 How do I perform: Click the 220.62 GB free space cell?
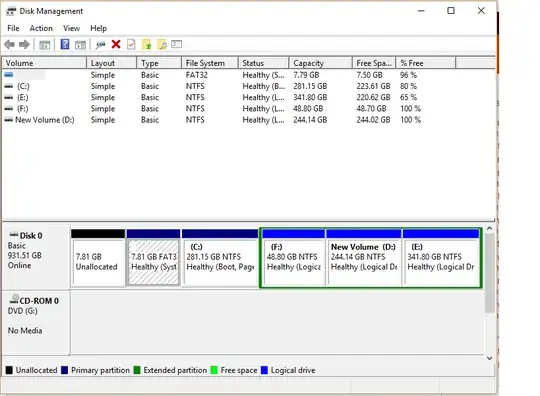coord(373,98)
